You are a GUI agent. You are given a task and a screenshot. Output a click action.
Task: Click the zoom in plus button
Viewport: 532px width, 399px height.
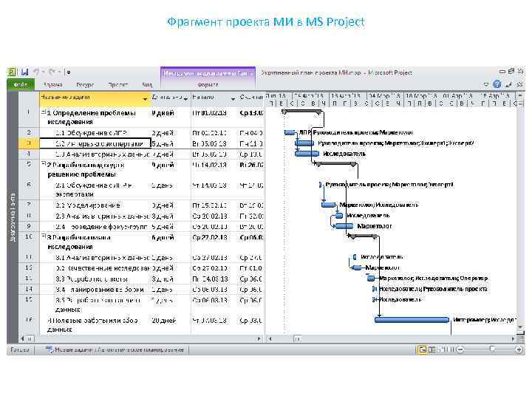pyautogui.click(x=519, y=349)
